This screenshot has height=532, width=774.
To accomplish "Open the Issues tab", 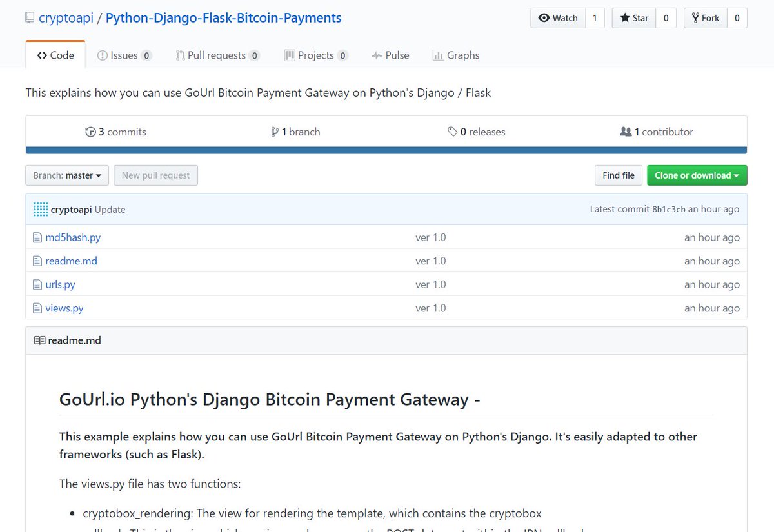I will (x=124, y=55).
